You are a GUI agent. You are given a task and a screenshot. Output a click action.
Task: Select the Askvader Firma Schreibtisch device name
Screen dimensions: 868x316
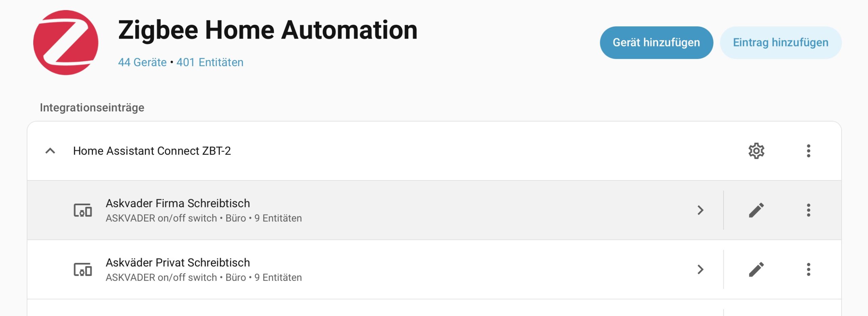pos(178,203)
